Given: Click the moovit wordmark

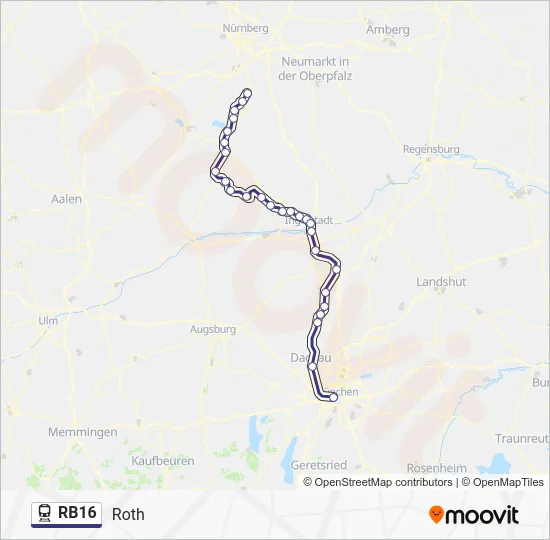Looking at the screenshot, I should coord(481,515).
